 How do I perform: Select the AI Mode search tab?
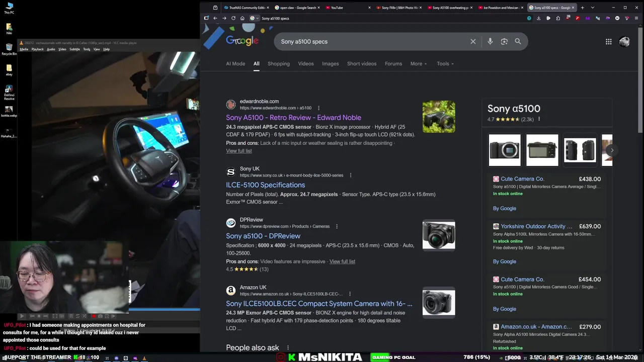coord(235,64)
